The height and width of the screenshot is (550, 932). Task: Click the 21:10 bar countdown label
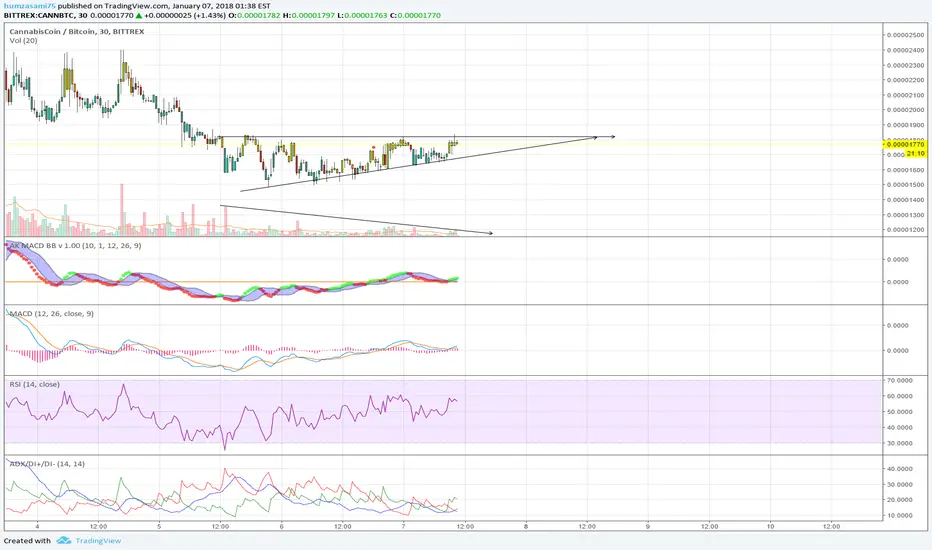(x=915, y=153)
